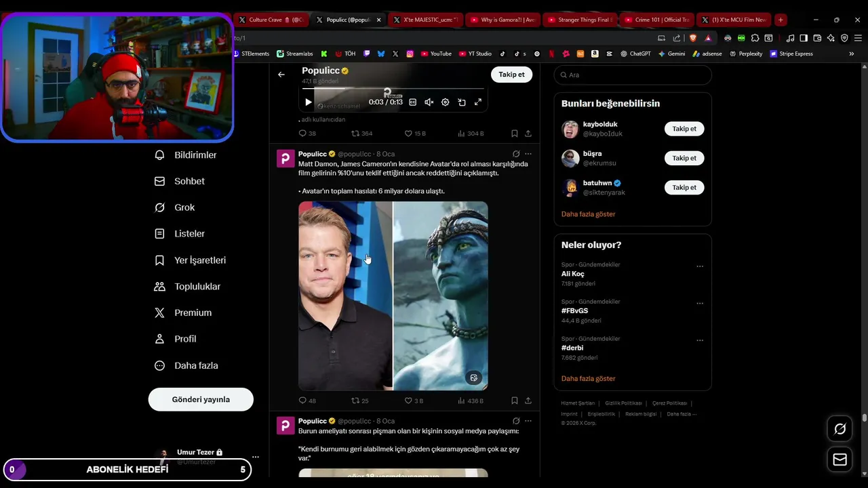Show more suggestions under Bunları beğenebilirsin
868x488 pixels.
tap(589, 214)
